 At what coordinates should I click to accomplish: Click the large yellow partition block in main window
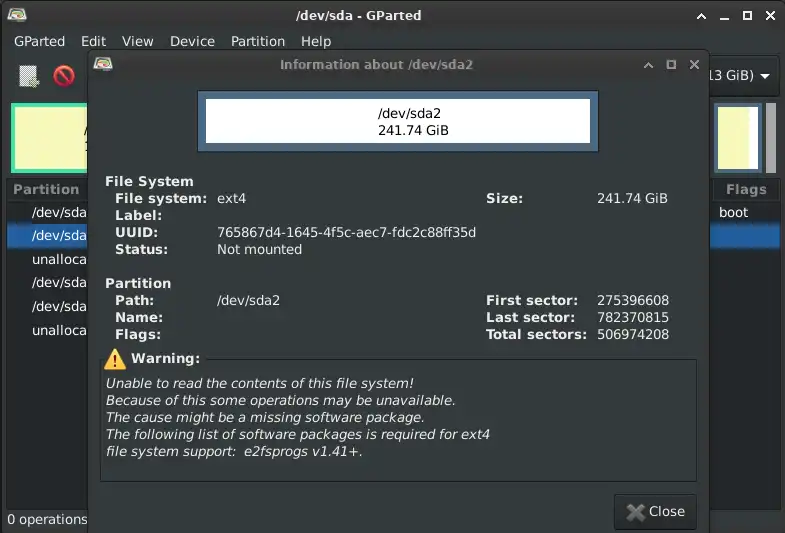(49, 139)
